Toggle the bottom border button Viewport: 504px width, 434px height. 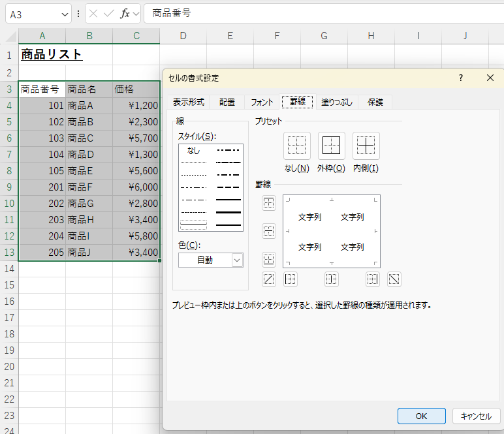click(x=269, y=260)
